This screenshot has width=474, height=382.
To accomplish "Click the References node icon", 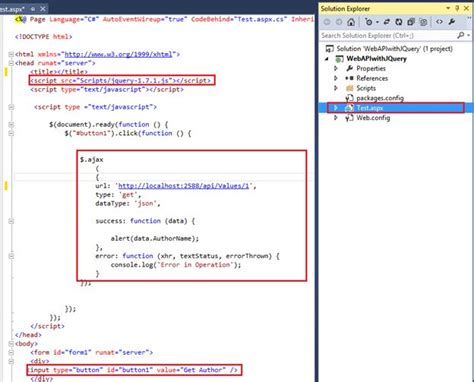I will (x=349, y=78).
